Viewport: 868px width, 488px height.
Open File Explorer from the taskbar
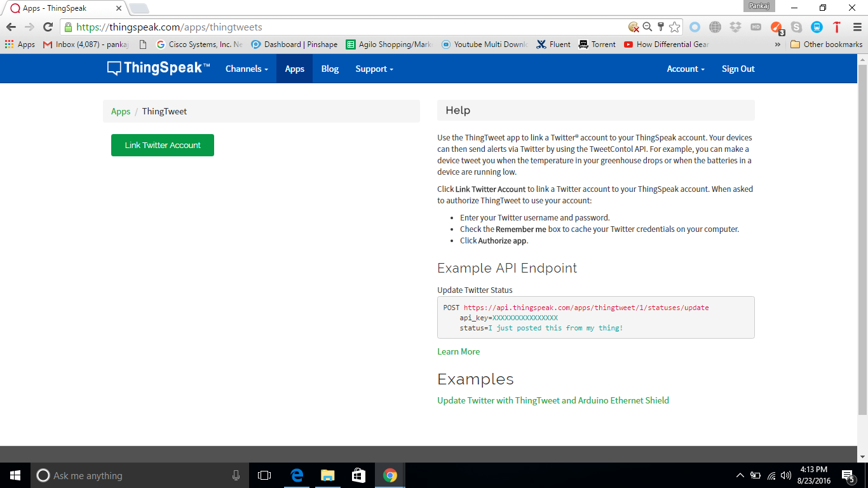(327, 475)
